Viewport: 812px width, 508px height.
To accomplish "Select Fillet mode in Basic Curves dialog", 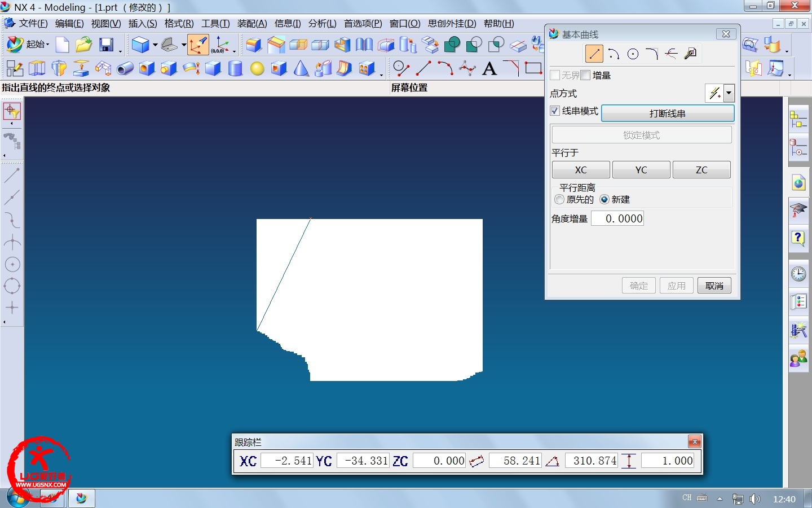I will (652, 54).
